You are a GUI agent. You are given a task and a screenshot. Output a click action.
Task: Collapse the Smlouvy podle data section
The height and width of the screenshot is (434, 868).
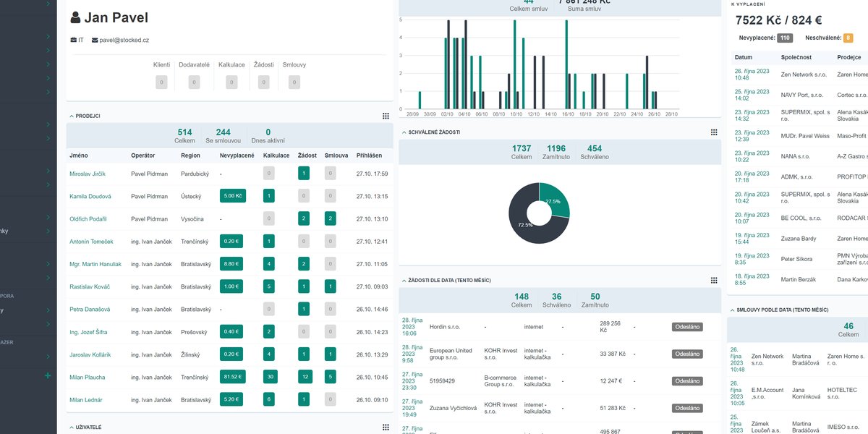pyautogui.click(x=732, y=310)
